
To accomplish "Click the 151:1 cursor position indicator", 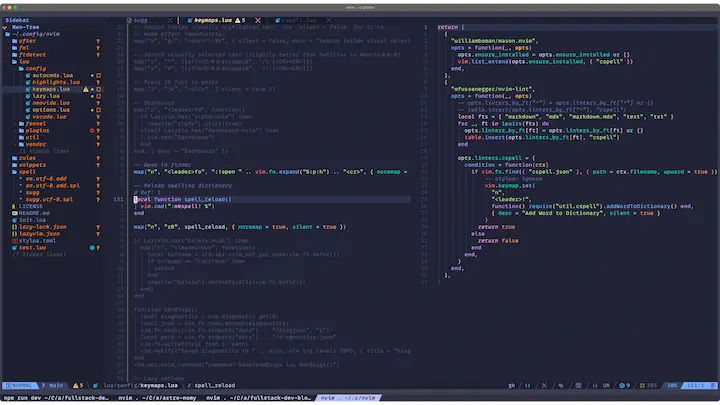I will click(698, 385).
